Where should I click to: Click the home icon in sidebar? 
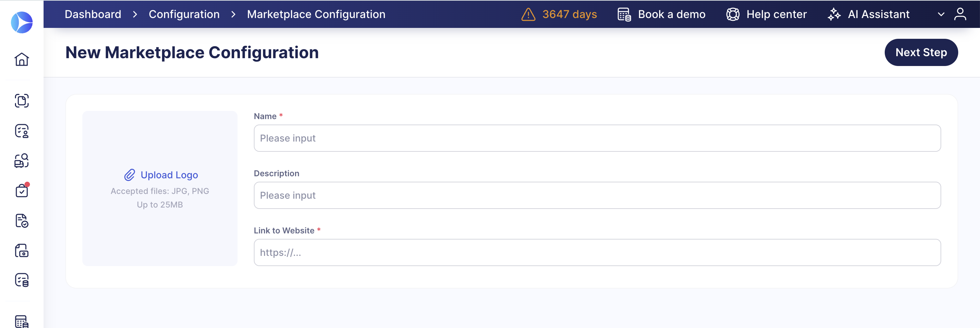(x=22, y=59)
